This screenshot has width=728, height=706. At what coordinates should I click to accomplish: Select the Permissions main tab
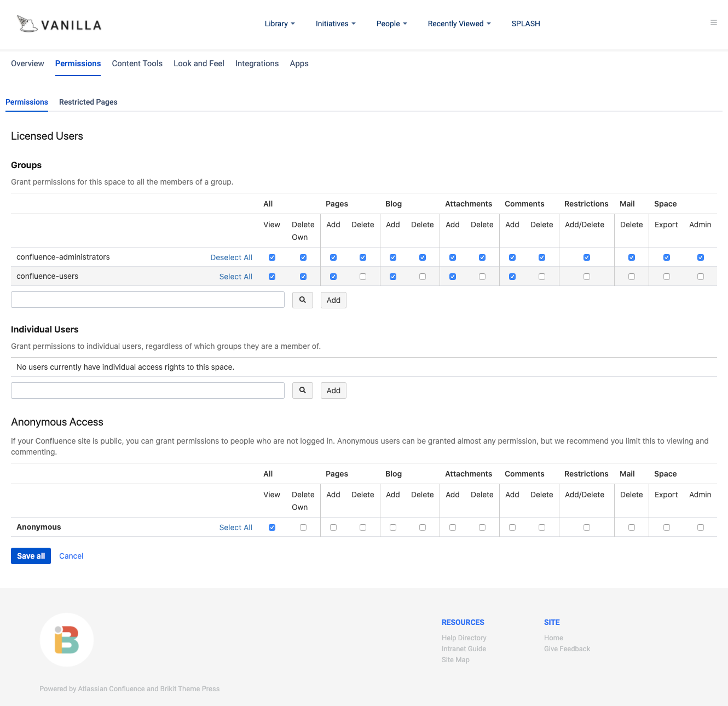[x=78, y=64]
